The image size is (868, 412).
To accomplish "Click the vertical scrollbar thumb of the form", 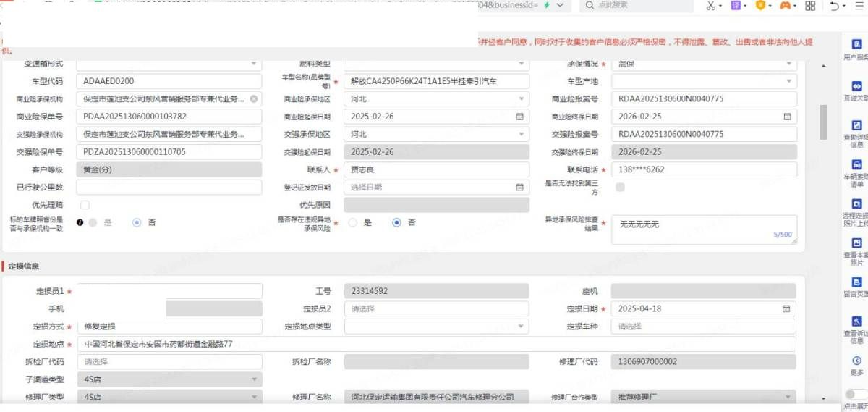I will coord(823,122).
